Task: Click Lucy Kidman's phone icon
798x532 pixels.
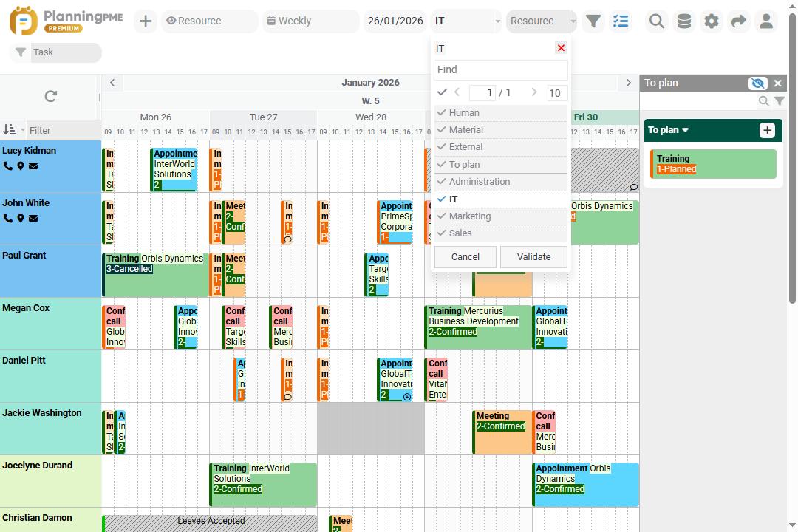Action: (7, 166)
